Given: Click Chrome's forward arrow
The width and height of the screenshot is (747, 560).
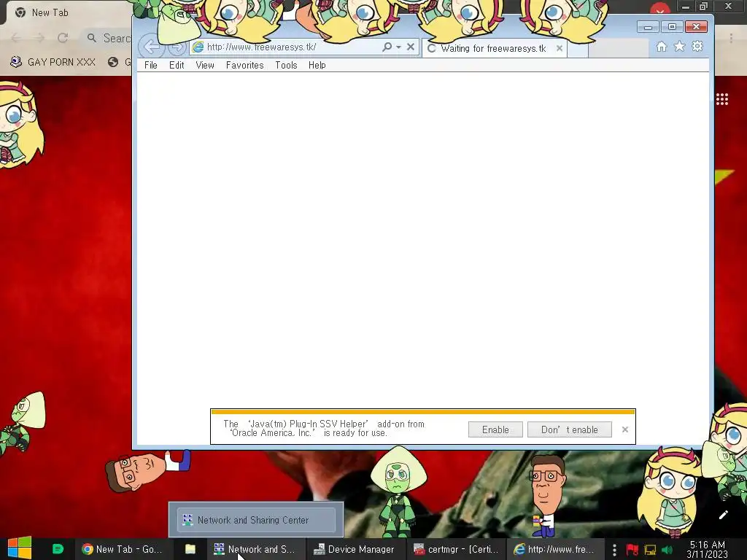Looking at the screenshot, I should [39, 38].
